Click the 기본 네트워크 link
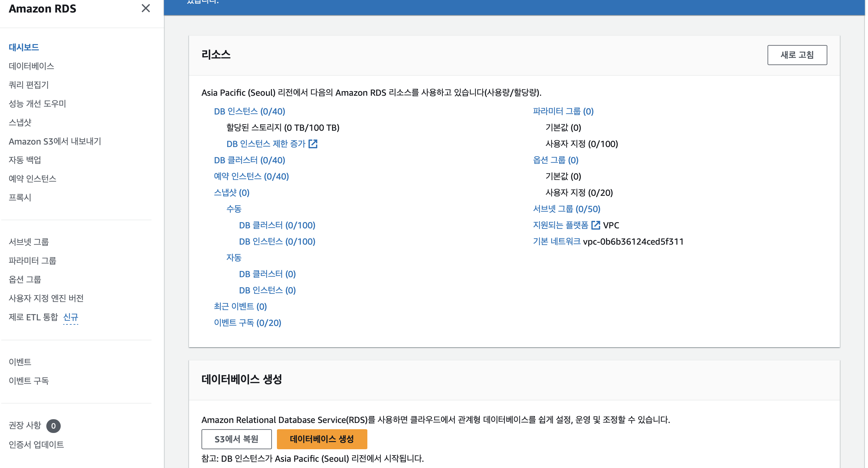The width and height of the screenshot is (868, 468). [x=556, y=242]
